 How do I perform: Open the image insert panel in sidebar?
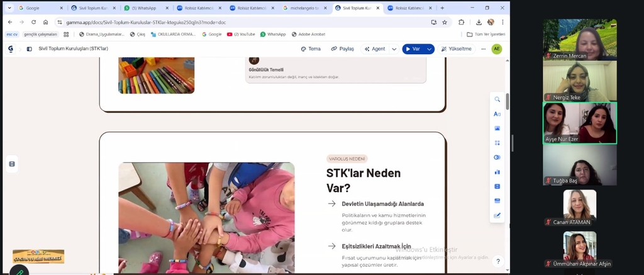[x=497, y=128]
